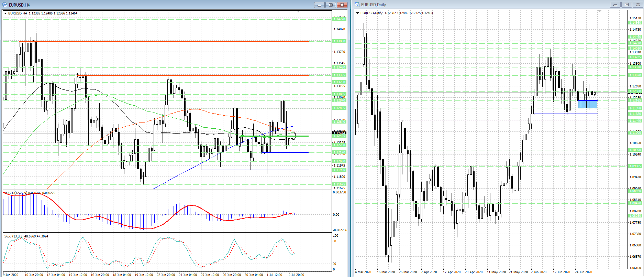The width and height of the screenshot is (644, 277).
Task: Click the '24 Jun 2020' date label in the Daily chart
Action: coord(584,272)
